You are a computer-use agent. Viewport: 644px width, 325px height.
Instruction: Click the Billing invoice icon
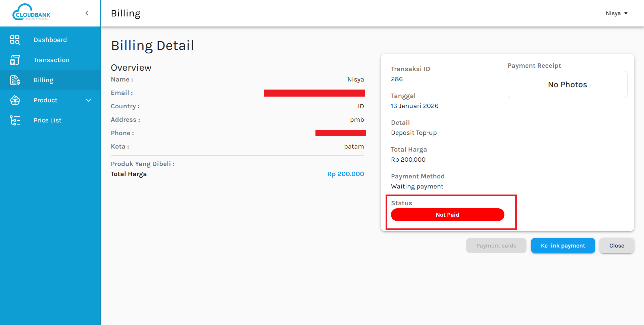click(x=15, y=80)
